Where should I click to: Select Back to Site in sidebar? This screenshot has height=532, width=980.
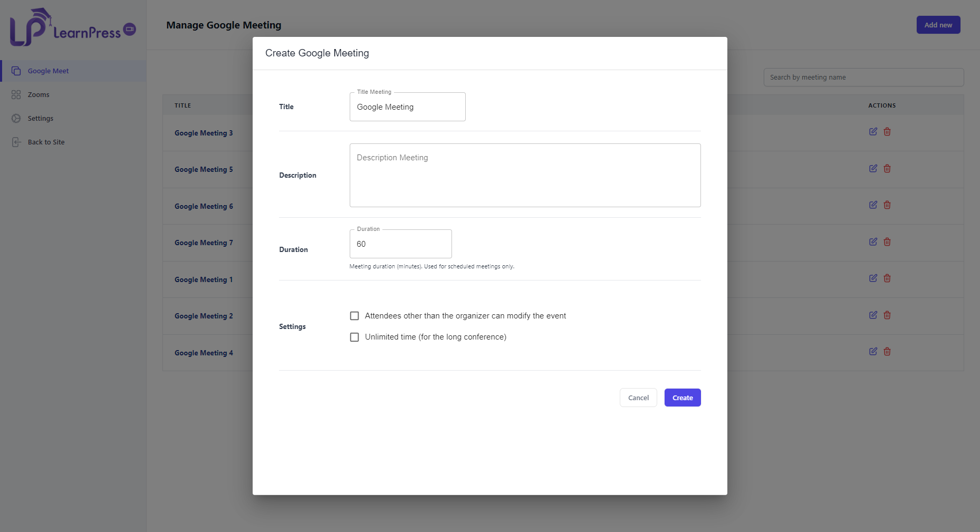[x=46, y=142]
